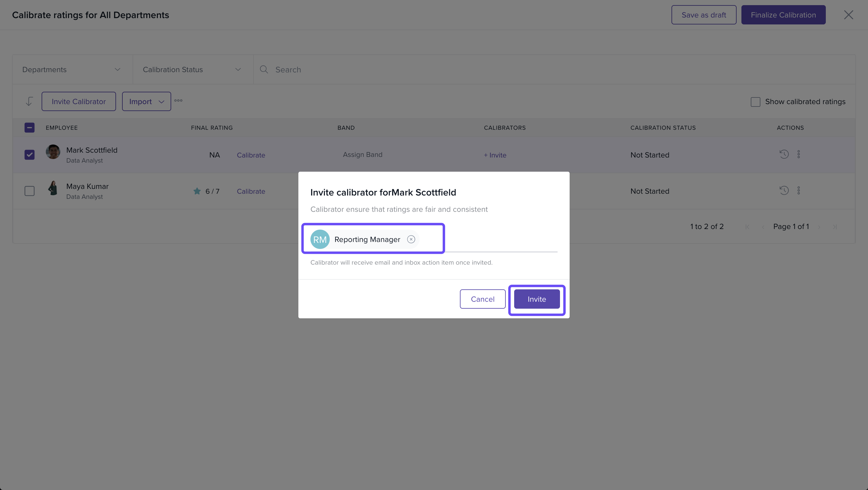Open kebab menu for Mark Scottfield row
The height and width of the screenshot is (490, 868).
(x=798, y=154)
